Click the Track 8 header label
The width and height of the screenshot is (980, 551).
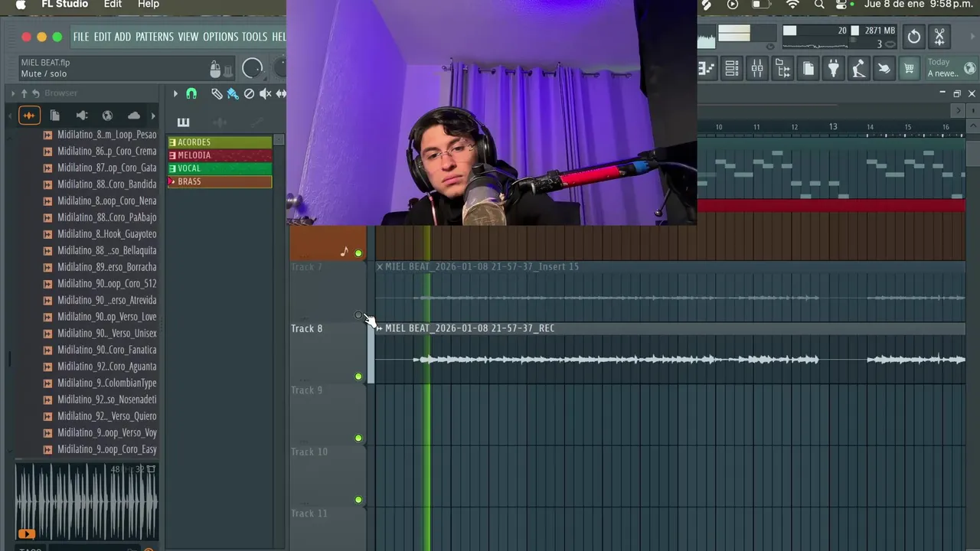coord(307,328)
